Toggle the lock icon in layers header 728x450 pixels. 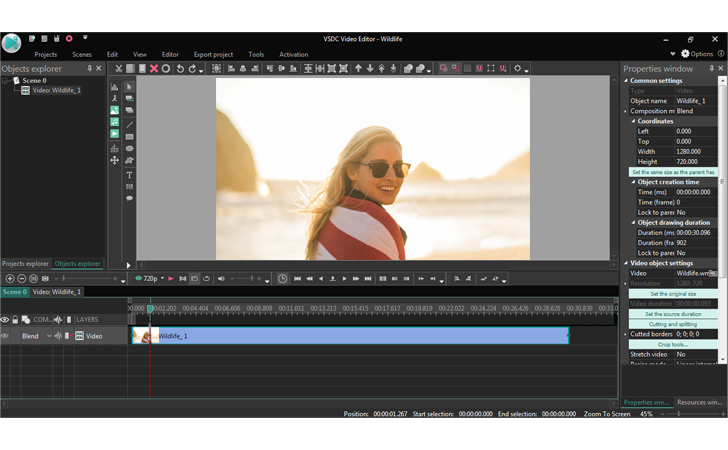15,320
